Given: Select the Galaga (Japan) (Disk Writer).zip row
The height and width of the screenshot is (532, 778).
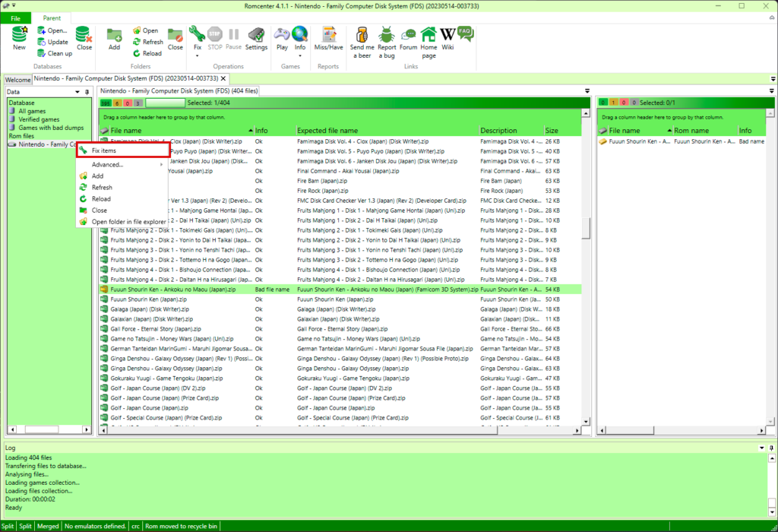Looking at the screenshot, I should click(340, 309).
